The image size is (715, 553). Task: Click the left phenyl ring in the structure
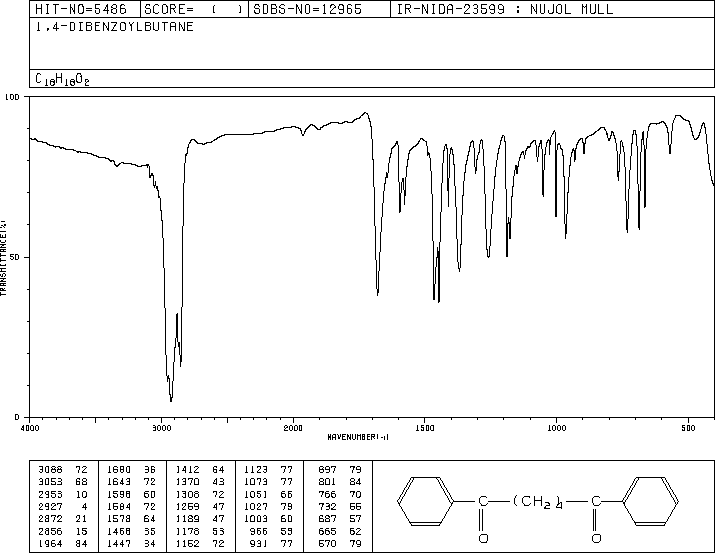425,501
